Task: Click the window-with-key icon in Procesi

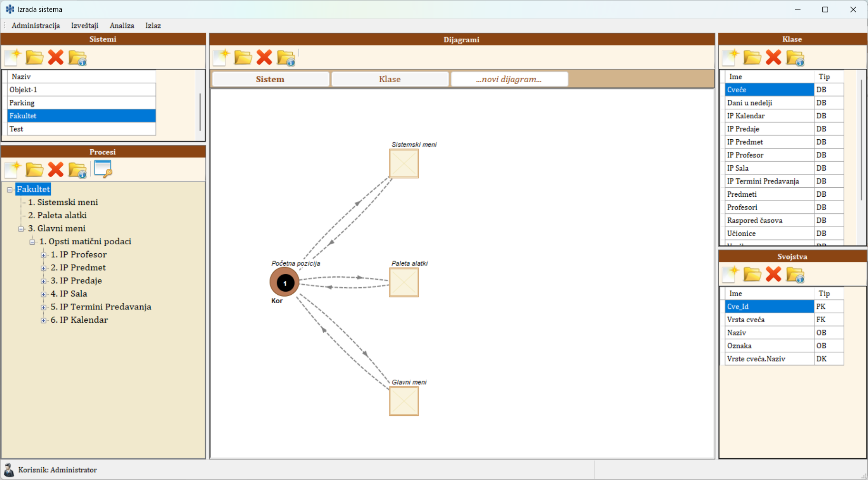Action: pos(103,169)
